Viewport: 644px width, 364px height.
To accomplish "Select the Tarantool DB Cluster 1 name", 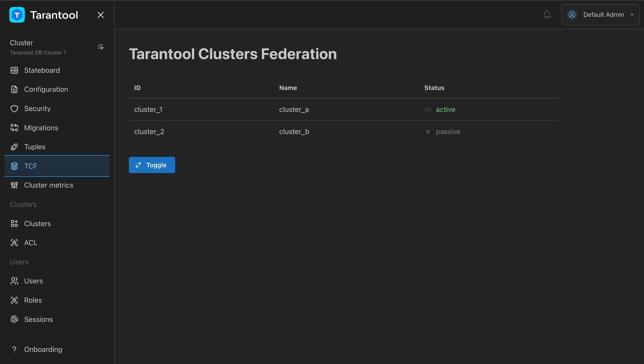I will click(38, 53).
